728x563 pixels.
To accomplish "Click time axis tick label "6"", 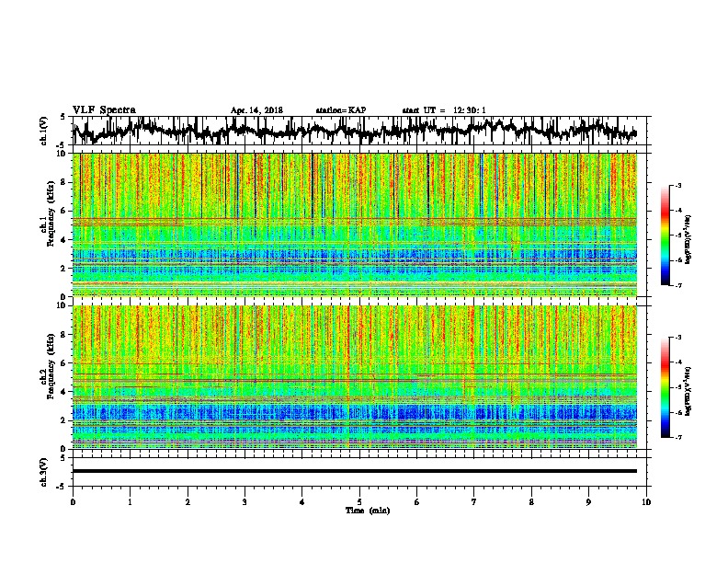I will pos(417,502).
